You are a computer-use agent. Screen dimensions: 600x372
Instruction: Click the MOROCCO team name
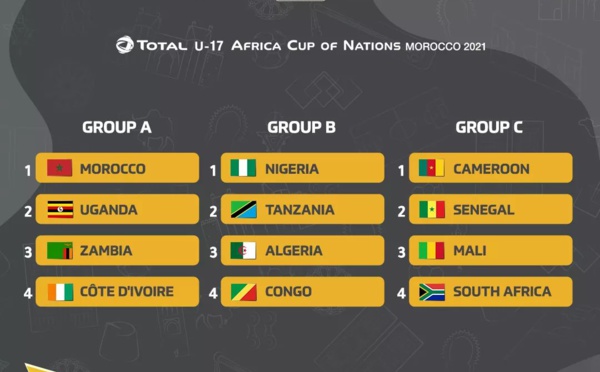(x=112, y=169)
